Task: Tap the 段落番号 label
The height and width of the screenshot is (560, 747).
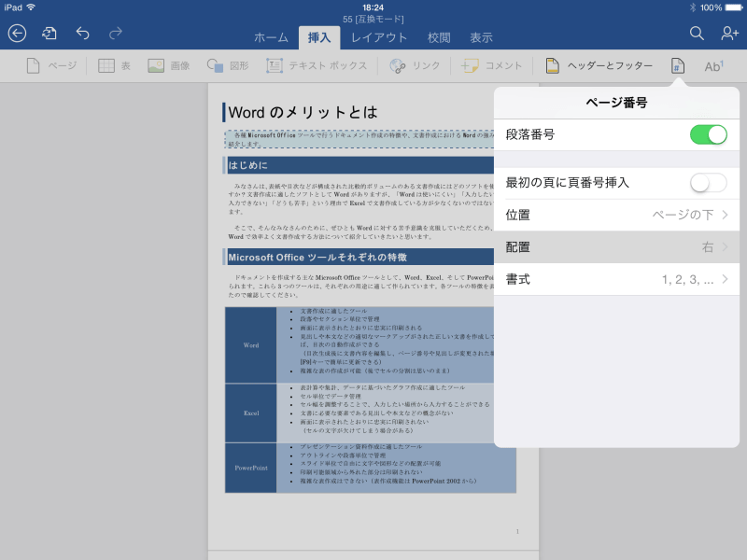Action: [x=530, y=134]
